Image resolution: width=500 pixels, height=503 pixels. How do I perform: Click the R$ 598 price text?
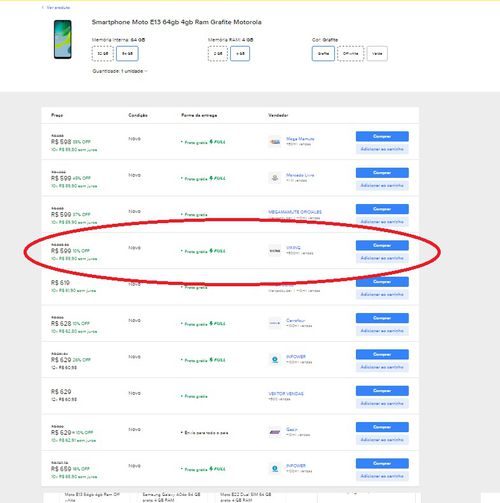pos(61,142)
